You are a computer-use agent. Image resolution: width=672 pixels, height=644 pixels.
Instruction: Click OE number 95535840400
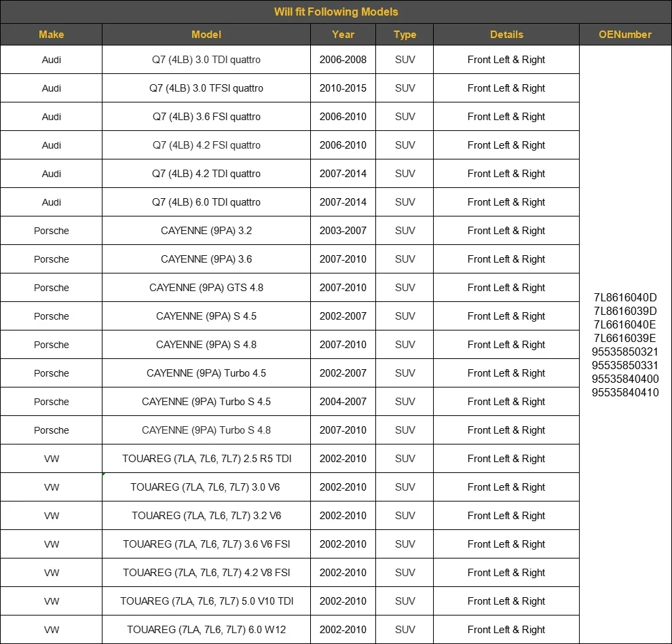625,379
